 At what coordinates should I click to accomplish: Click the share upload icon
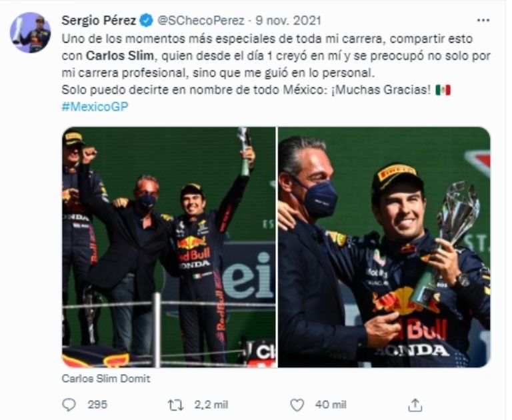pyautogui.click(x=415, y=404)
